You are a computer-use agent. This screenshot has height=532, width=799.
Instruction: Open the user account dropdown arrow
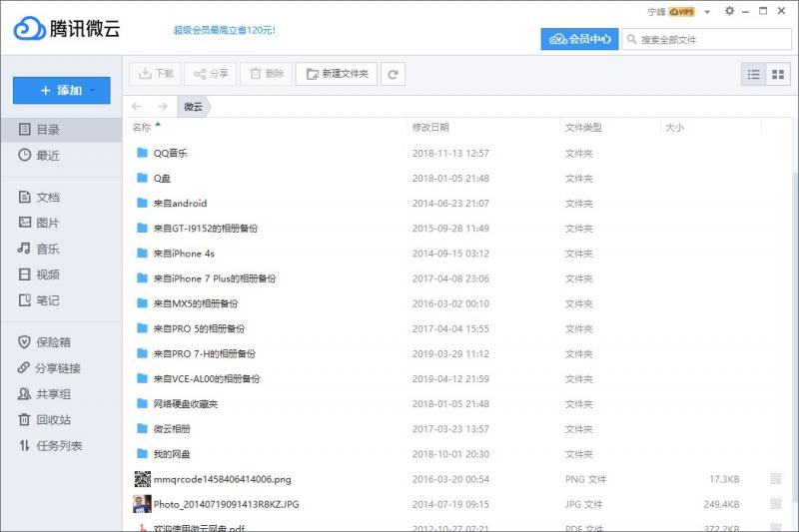pyautogui.click(x=707, y=12)
